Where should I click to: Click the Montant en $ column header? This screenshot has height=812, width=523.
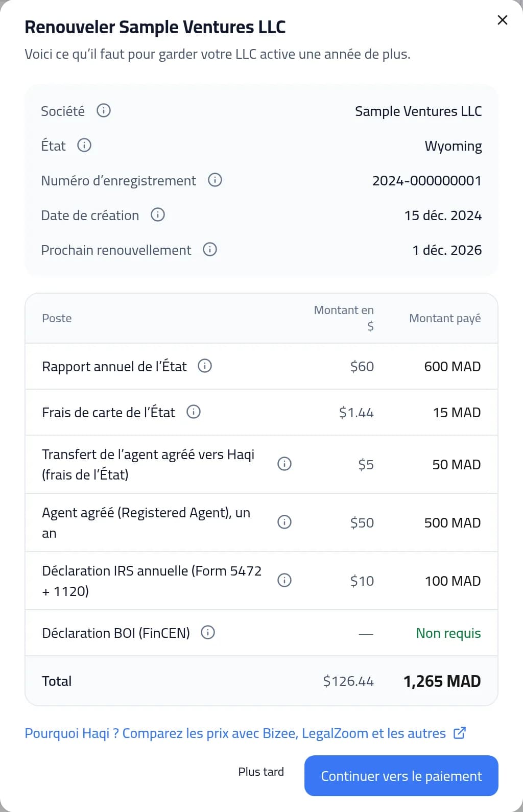pos(344,318)
